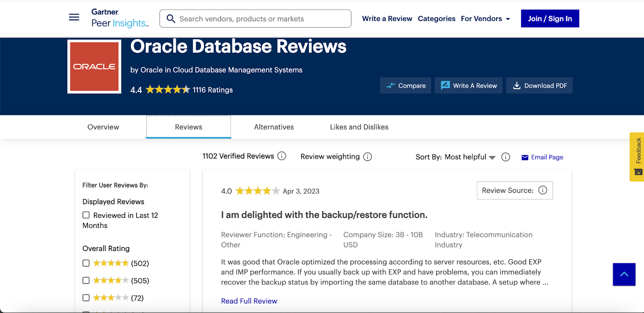Open the Likes and Dislikes tab

tap(359, 127)
